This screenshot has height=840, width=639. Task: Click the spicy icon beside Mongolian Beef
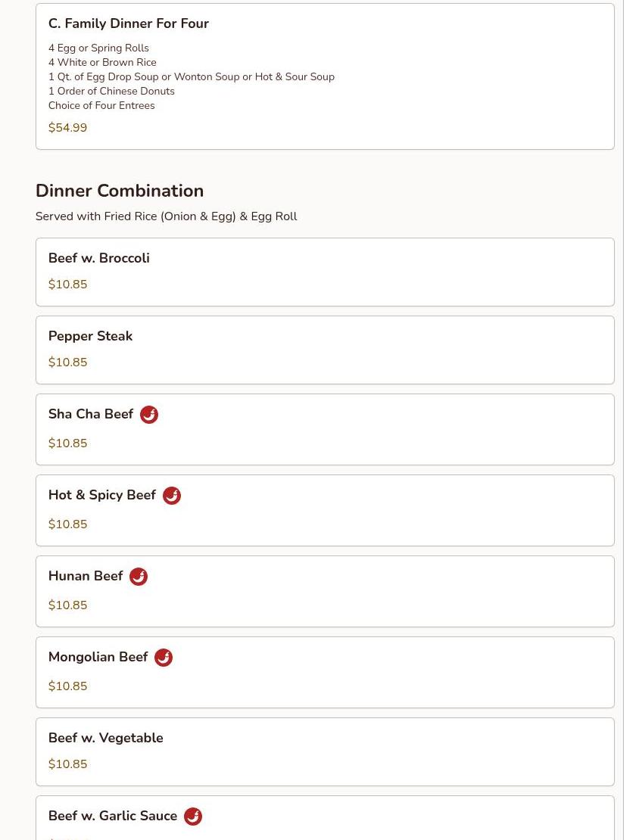(164, 658)
